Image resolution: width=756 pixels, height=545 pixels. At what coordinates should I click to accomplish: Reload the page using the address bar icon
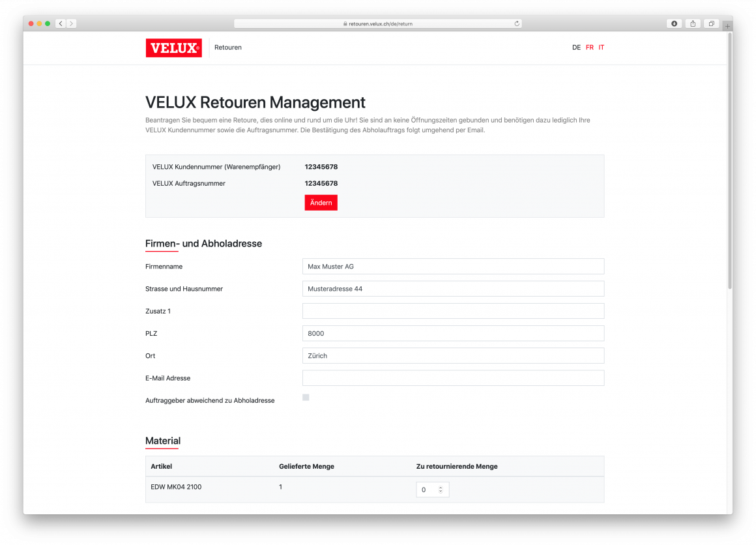pyautogui.click(x=517, y=23)
